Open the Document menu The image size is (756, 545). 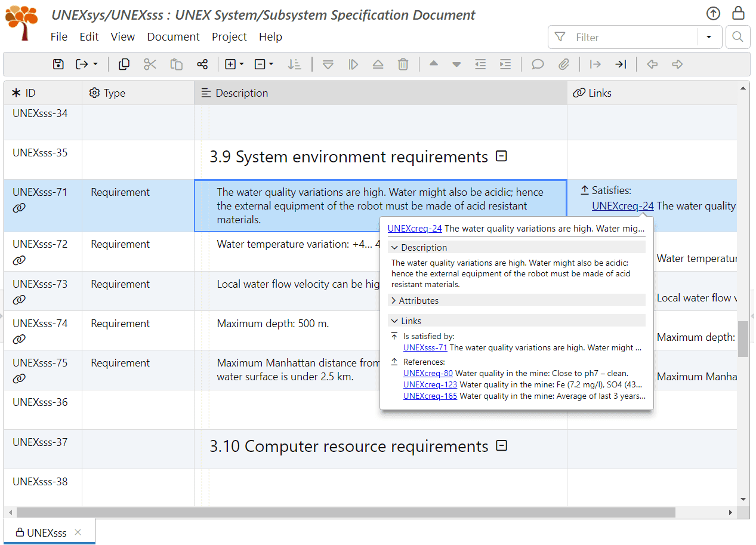pos(173,37)
